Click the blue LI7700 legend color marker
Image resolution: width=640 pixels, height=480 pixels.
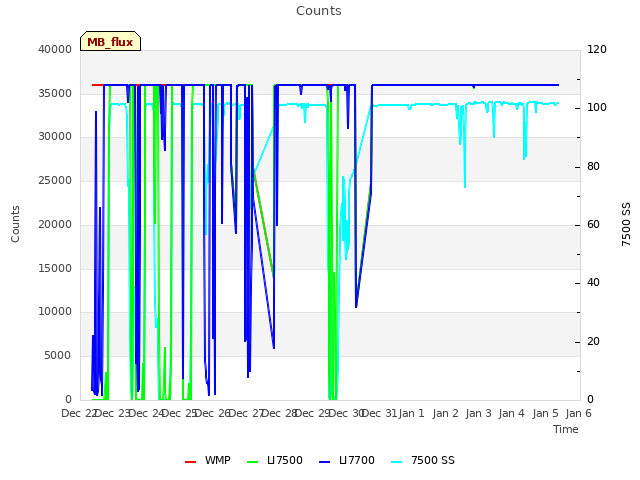(324, 462)
